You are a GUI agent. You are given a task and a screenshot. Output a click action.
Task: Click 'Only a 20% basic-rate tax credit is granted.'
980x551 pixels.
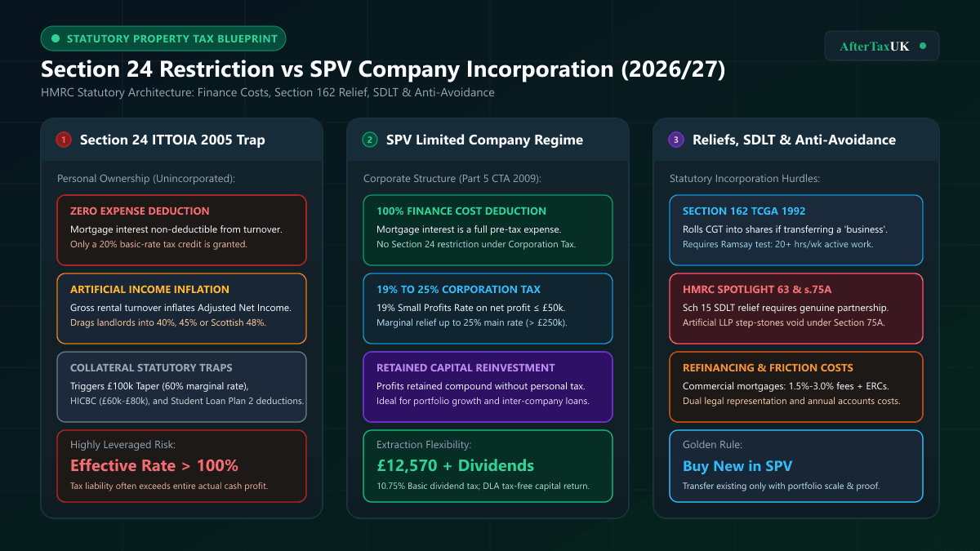(x=158, y=244)
